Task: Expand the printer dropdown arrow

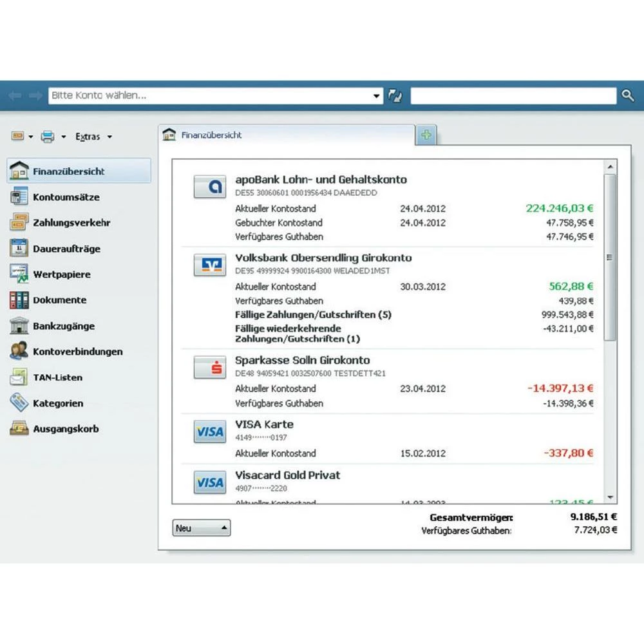Action: click(x=64, y=137)
